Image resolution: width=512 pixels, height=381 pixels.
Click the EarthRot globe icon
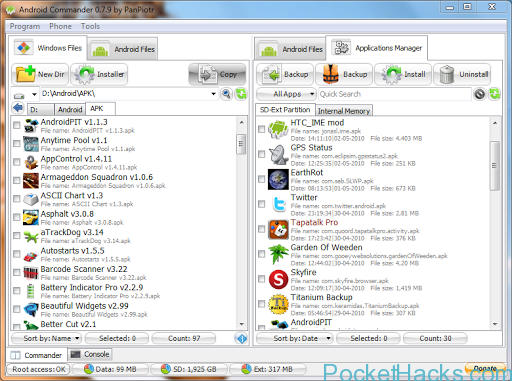[x=278, y=179]
